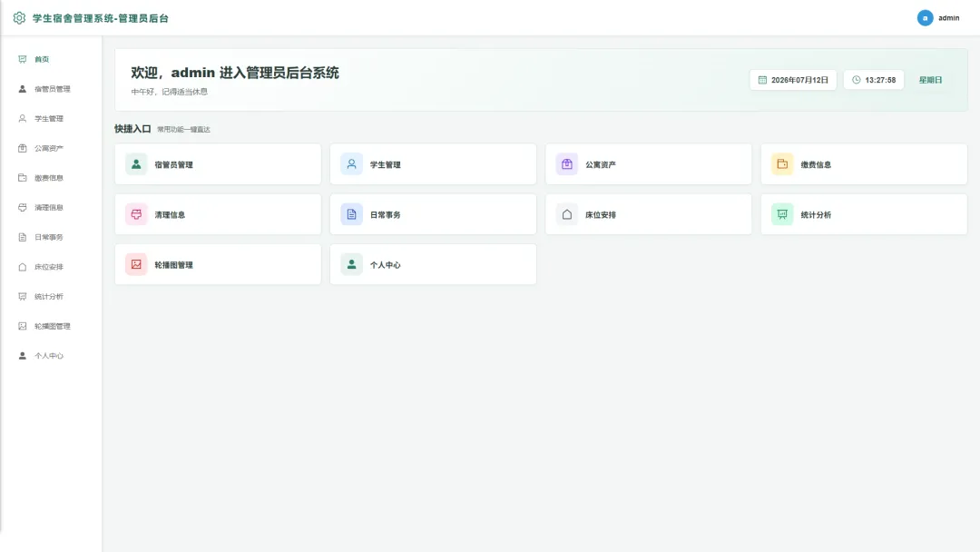The height and width of the screenshot is (552, 980).
Task: Click the clock icon beside the time
Action: click(857, 80)
